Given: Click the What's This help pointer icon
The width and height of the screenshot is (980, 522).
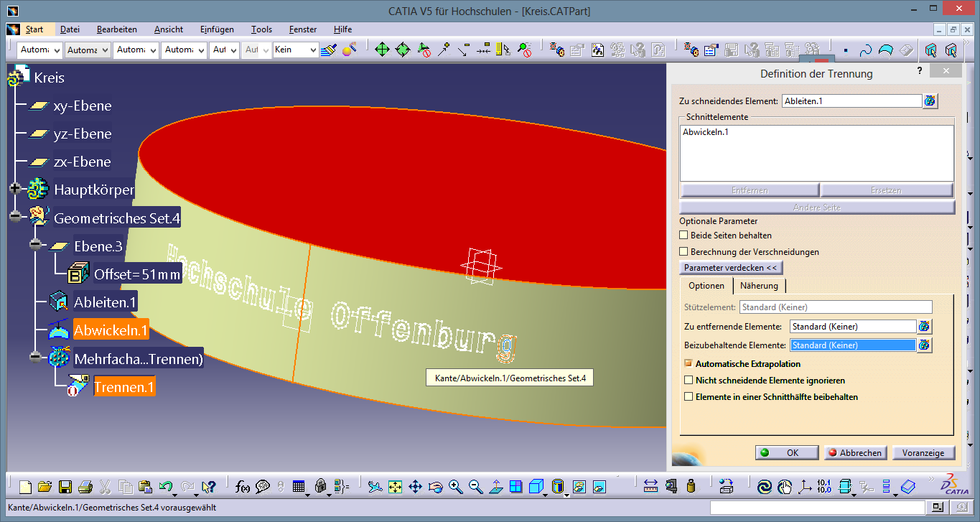Looking at the screenshot, I should pyautogui.click(x=208, y=487).
